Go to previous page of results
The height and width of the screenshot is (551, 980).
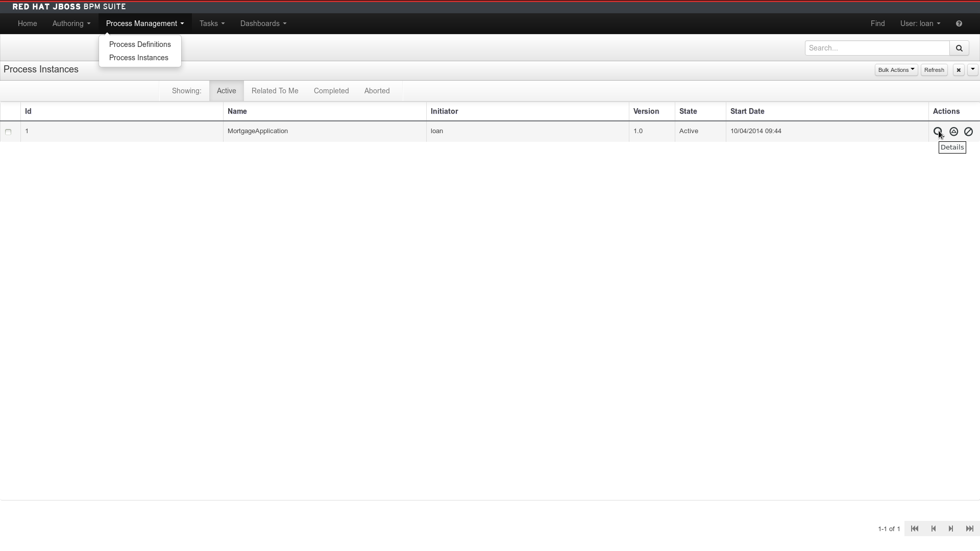click(x=933, y=529)
